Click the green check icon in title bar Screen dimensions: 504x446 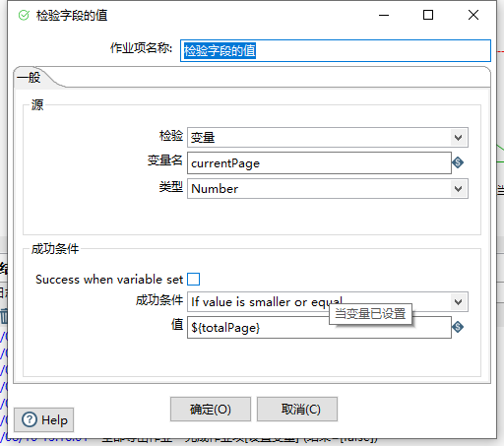[24, 15]
